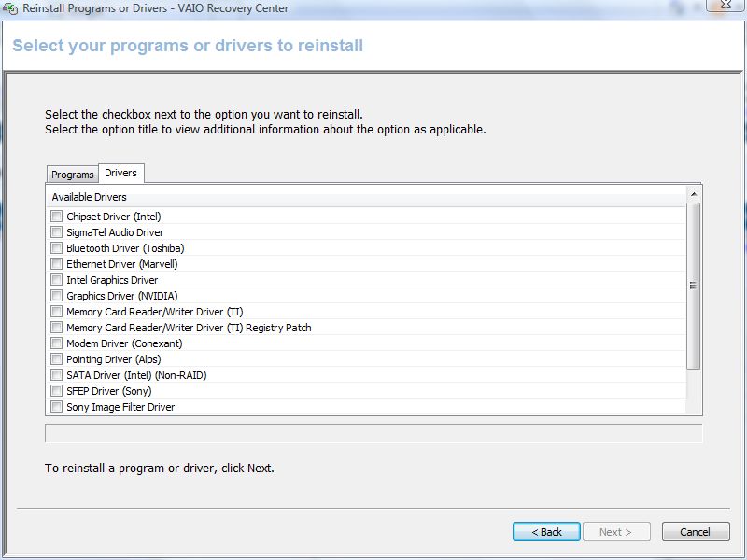Image resolution: width=747 pixels, height=560 pixels.
Task: Select the SFEP Driver (Sony) checkbox
Action: point(57,391)
